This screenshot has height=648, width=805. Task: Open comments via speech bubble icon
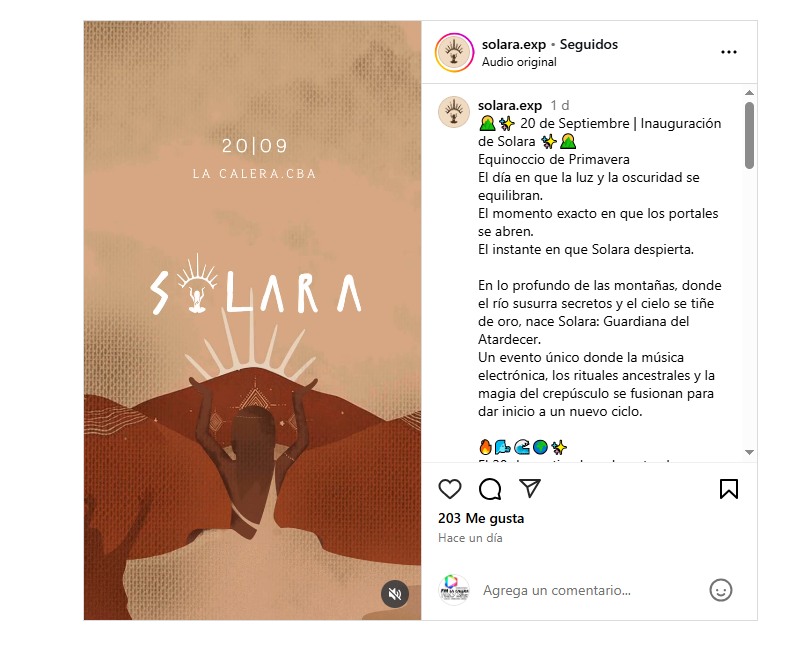click(x=490, y=489)
